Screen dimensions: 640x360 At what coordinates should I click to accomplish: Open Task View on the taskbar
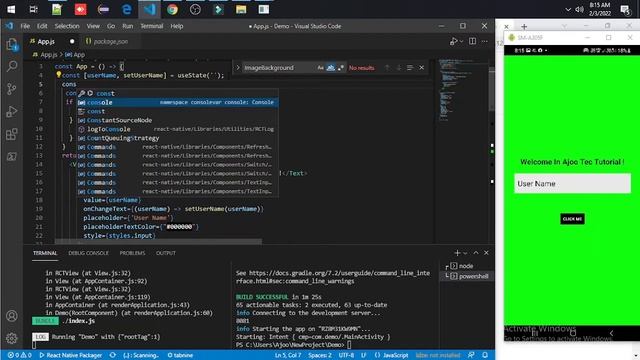[x=34, y=9]
